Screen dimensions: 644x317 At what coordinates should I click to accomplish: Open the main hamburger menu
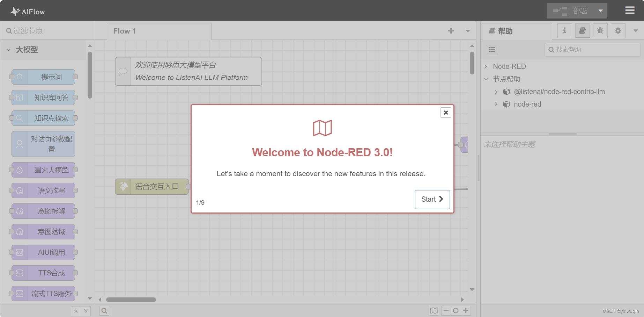(630, 10)
